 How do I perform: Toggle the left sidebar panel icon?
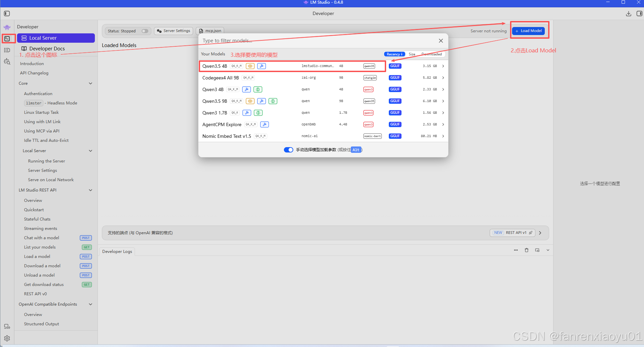click(7, 13)
